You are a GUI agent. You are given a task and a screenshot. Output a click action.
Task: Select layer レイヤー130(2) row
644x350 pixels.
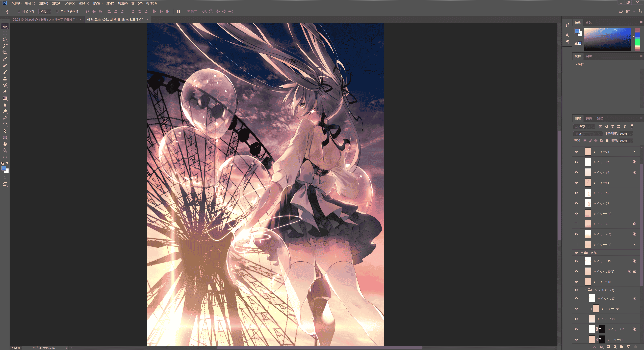(x=606, y=271)
